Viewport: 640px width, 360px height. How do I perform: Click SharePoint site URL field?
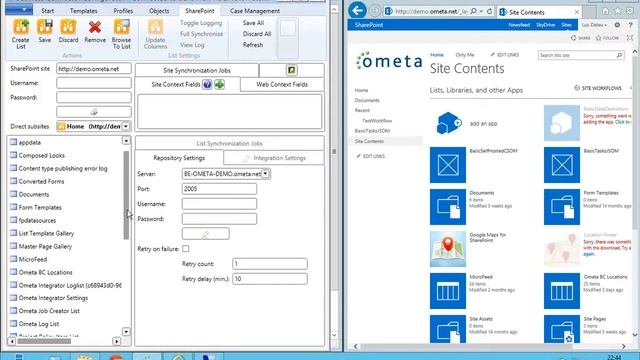pyautogui.click(x=94, y=69)
